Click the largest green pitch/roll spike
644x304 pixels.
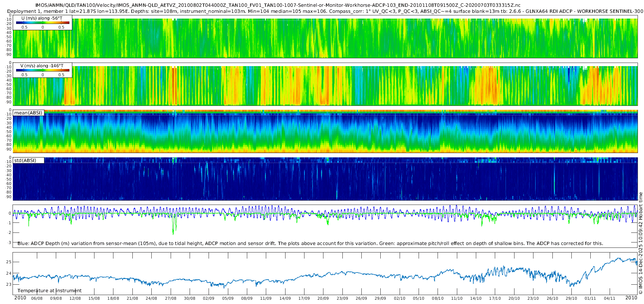pyautogui.click(x=174, y=232)
